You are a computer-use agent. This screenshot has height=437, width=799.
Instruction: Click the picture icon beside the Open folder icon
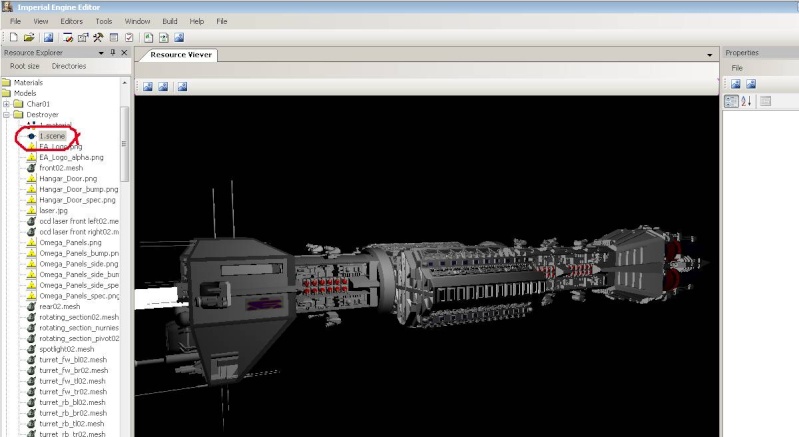pyautogui.click(x=48, y=37)
